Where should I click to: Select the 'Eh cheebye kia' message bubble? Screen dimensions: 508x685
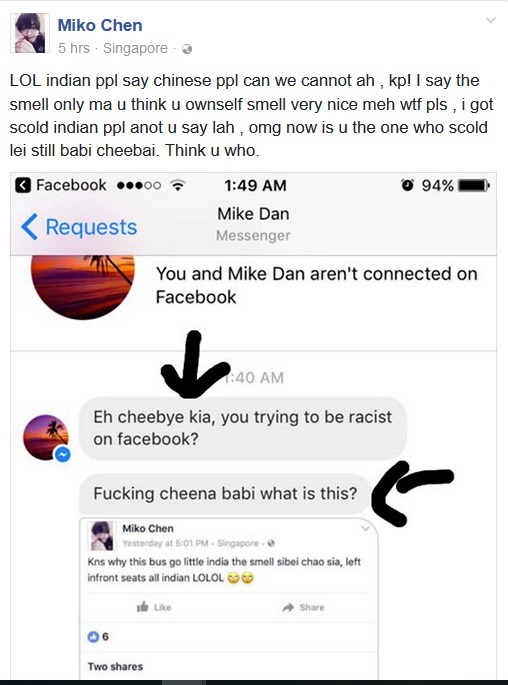click(243, 428)
